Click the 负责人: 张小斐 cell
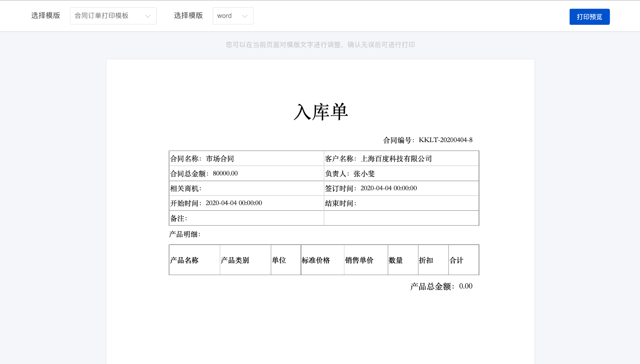Viewport: 640px width, 364px height. click(401, 173)
